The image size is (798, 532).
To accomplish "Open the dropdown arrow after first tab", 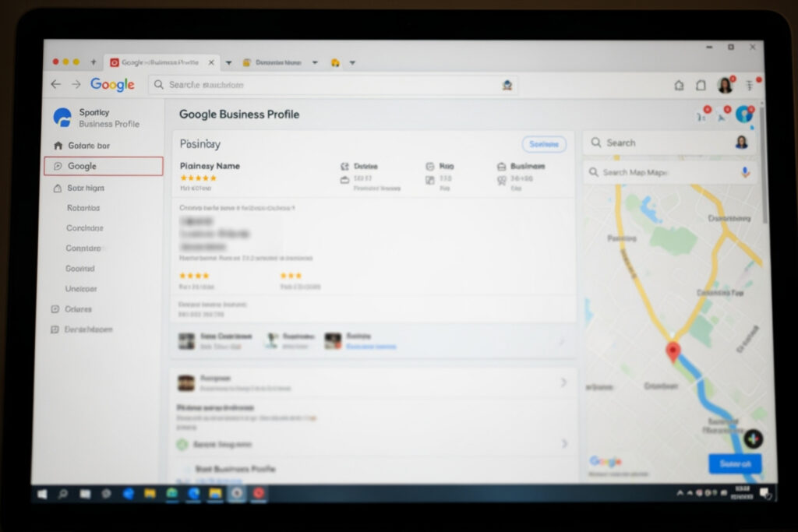I will pos(228,63).
